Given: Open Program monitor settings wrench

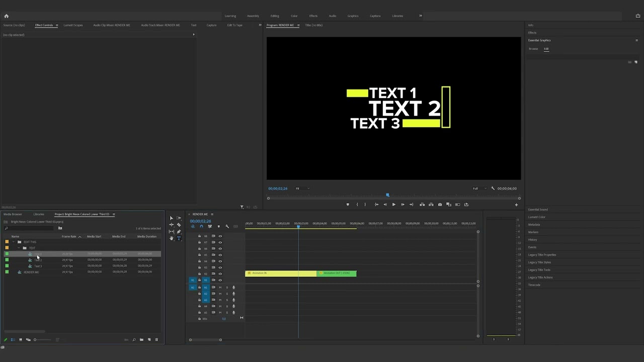Looking at the screenshot, I should point(493,189).
